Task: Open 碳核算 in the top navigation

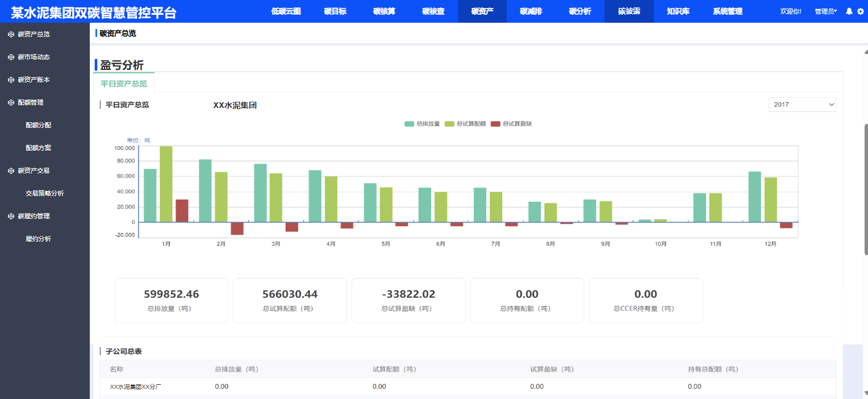Action: (385, 11)
